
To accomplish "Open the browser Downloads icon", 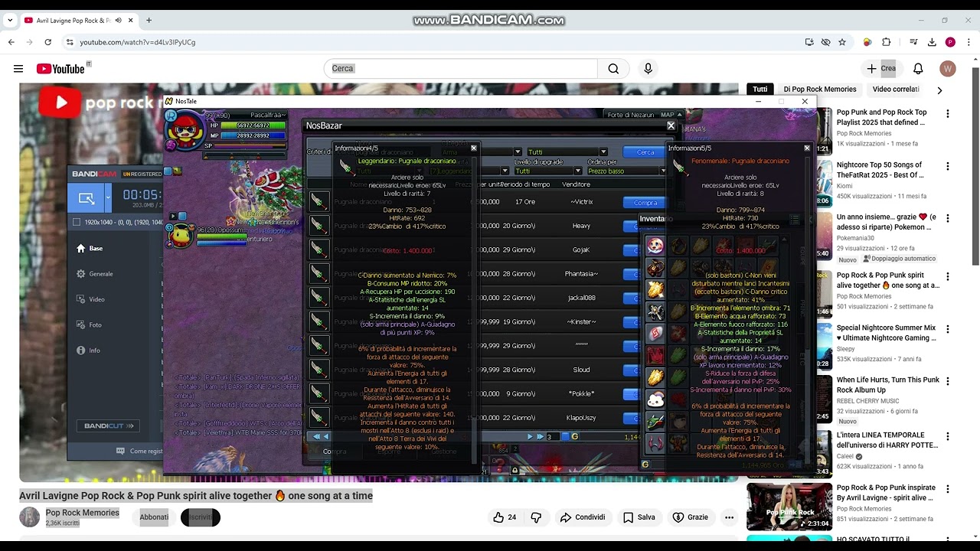I will pos(932,42).
